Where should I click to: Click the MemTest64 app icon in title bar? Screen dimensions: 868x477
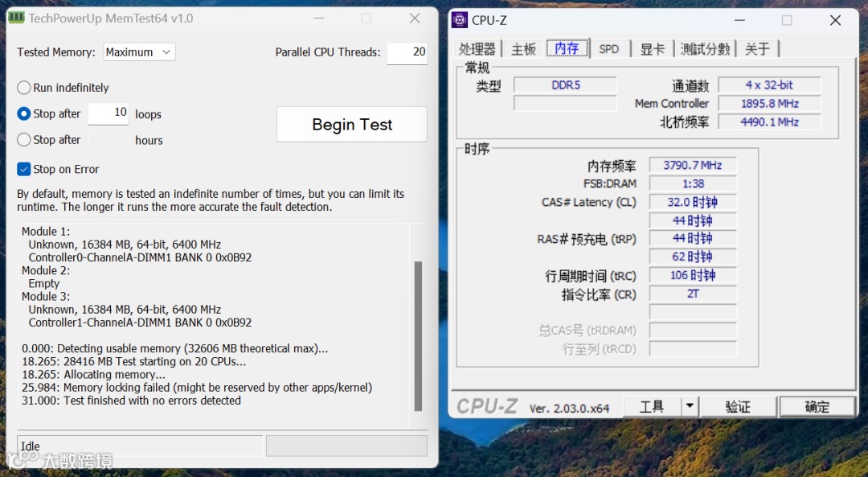17,18
